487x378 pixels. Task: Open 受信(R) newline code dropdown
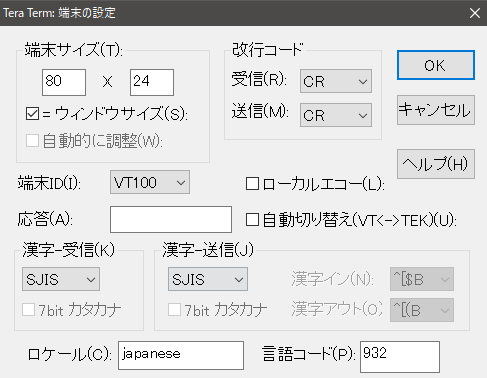pos(336,81)
